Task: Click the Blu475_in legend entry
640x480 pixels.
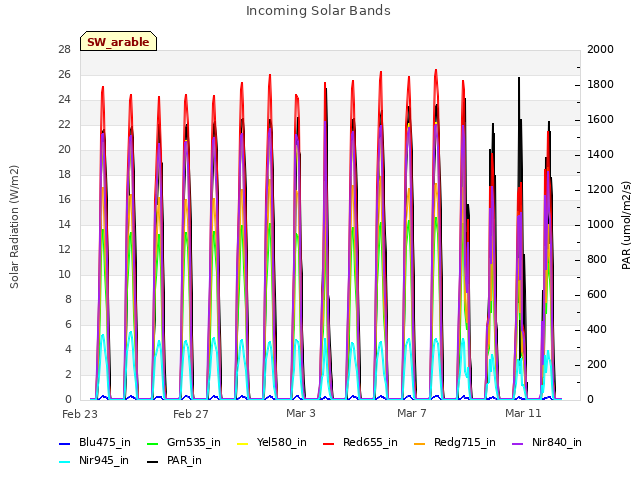Action: (x=95, y=442)
